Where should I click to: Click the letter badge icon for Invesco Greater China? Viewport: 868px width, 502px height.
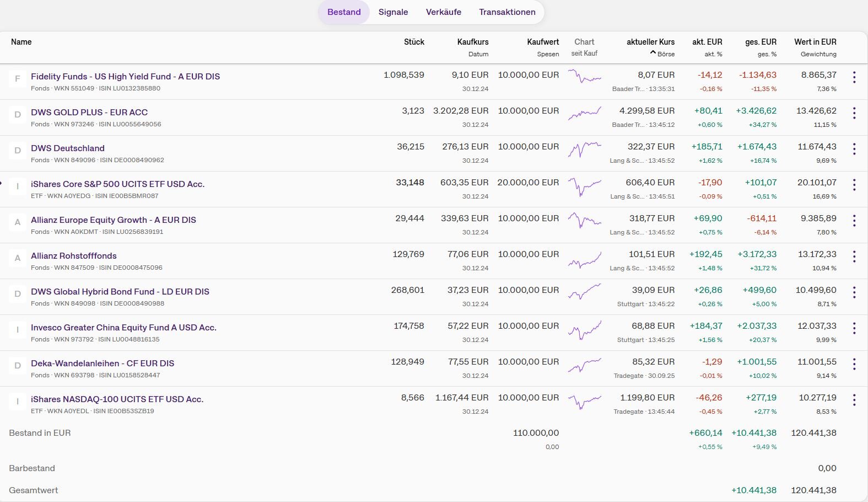click(x=18, y=330)
